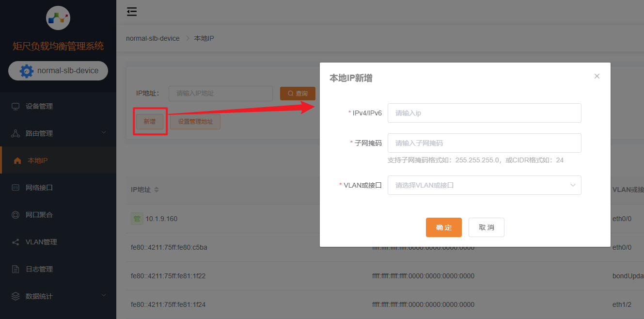Select 本地IP in the sidebar menu
This screenshot has width=644, height=319.
37,160
